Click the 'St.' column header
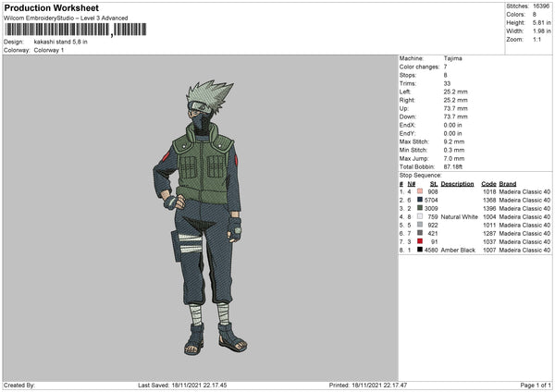Image resolution: width=555 pixels, height=392 pixels. click(434, 184)
